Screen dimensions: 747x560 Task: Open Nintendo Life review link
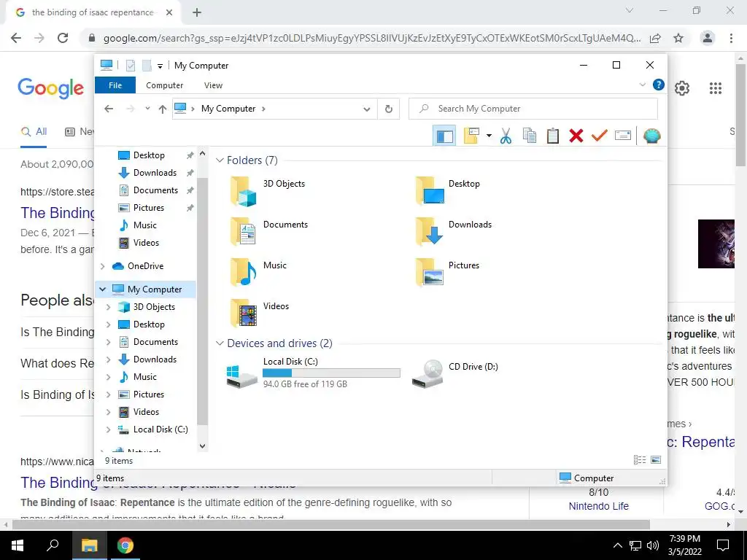click(x=598, y=506)
